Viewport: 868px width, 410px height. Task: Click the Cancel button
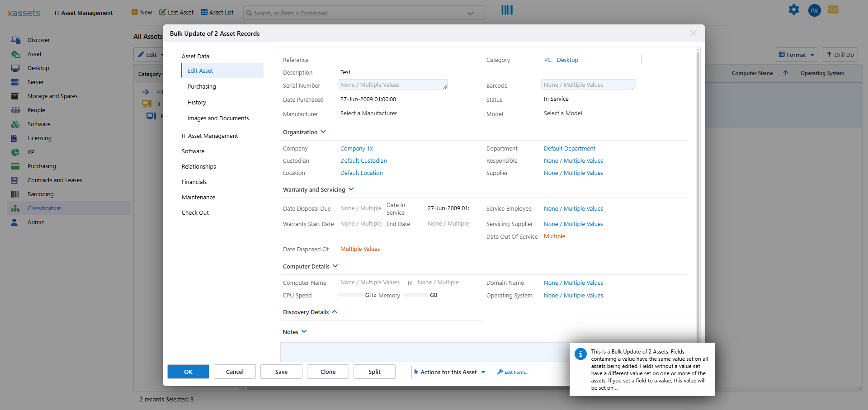[235, 372]
